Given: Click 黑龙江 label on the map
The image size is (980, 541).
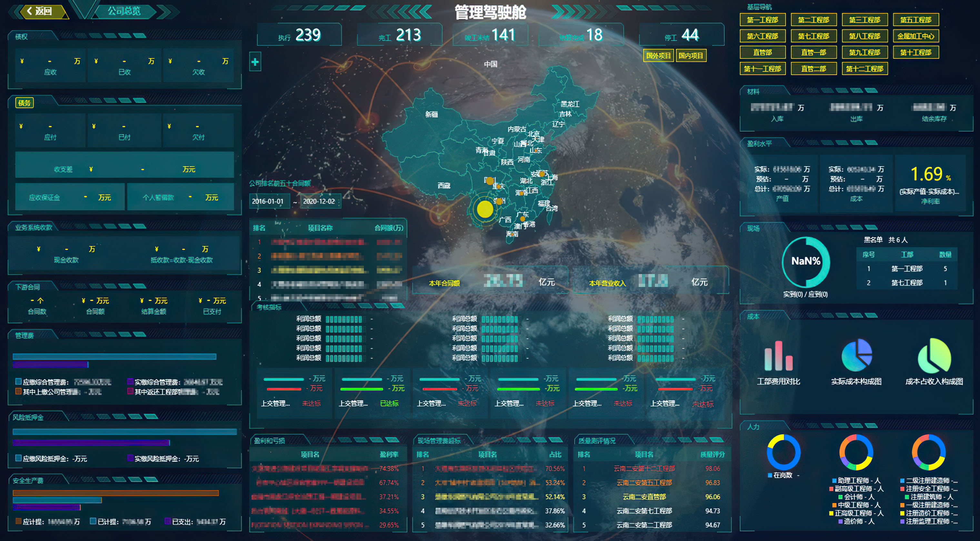Looking at the screenshot, I should pos(570,104).
